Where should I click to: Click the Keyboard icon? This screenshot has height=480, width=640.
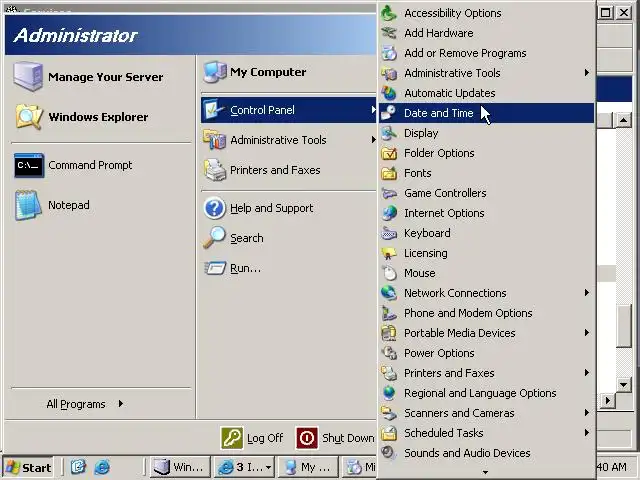coord(389,233)
